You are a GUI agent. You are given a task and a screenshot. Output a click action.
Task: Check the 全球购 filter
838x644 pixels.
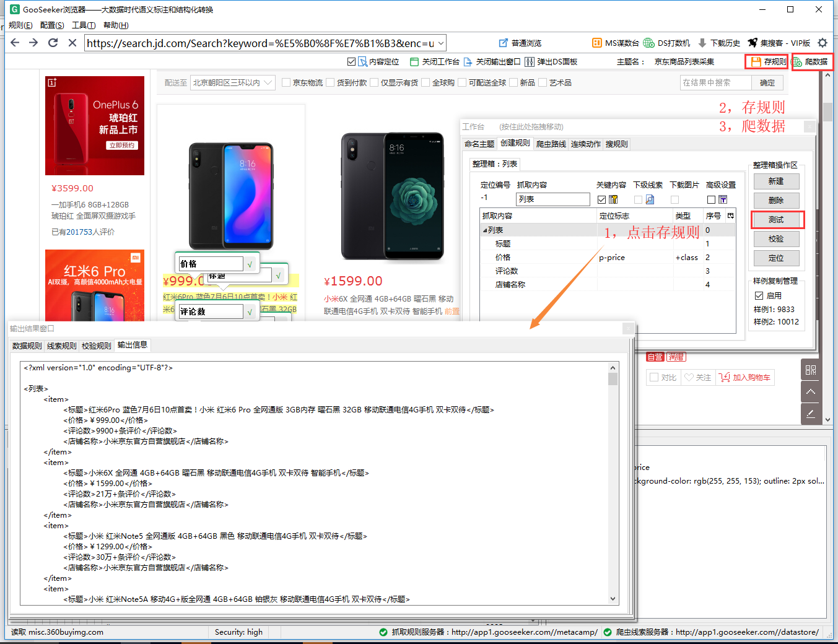pyautogui.click(x=426, y=82)
